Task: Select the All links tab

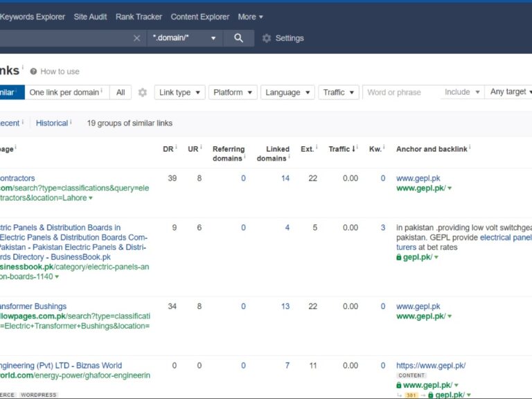Action: pyautogui.click(x=121, y=92)
